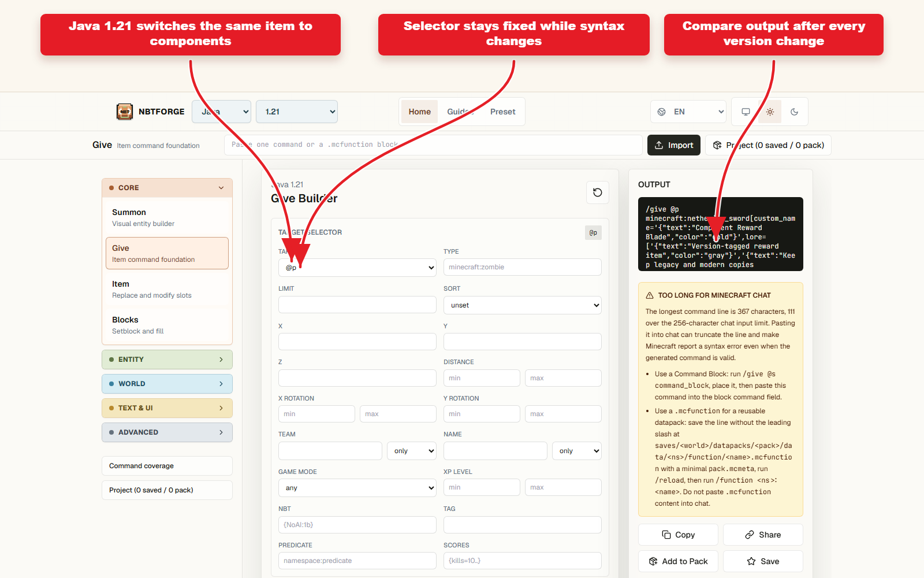Expand the ADVANCED sidebar section
The width and height of the screenshot is (924, 578).
coord(167,432)
